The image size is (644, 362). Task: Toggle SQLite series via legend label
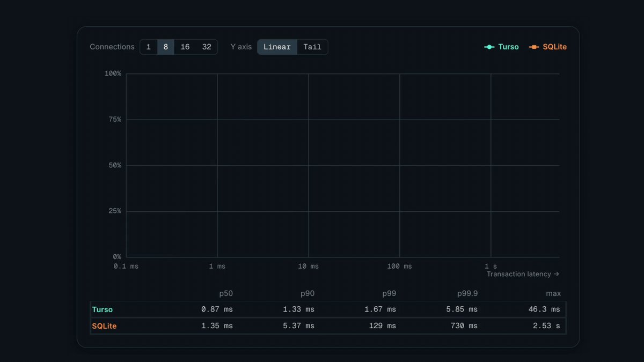[554, 47]
